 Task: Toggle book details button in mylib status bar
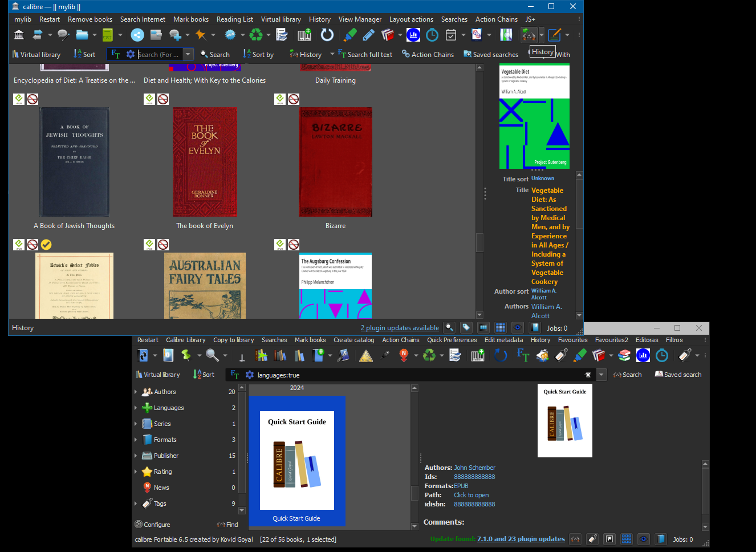535,327
